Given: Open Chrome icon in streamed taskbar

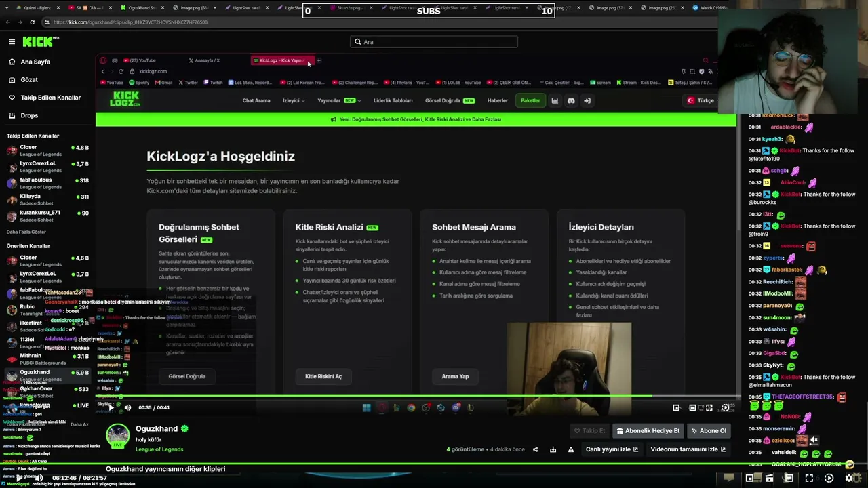Looking at the screenshot, I should pyautogui.click(x=411, y=407).
